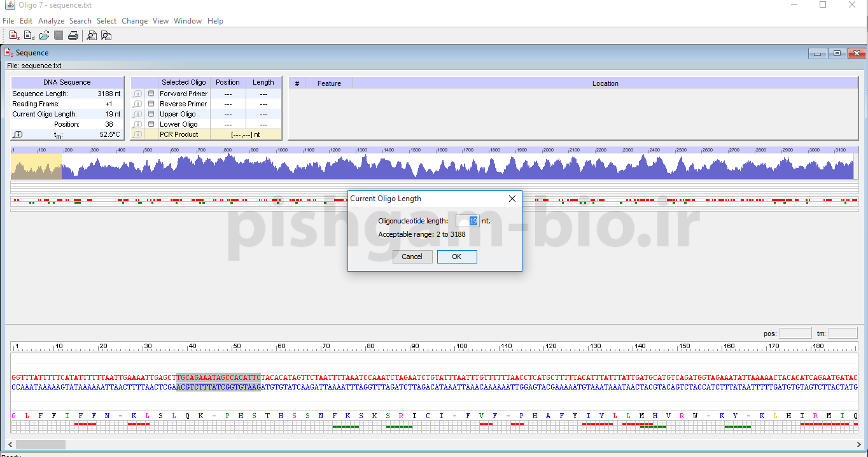Click the Oligonucleotide length input field
This screenshot has width=868, height=457.
[x=467, y=221]
